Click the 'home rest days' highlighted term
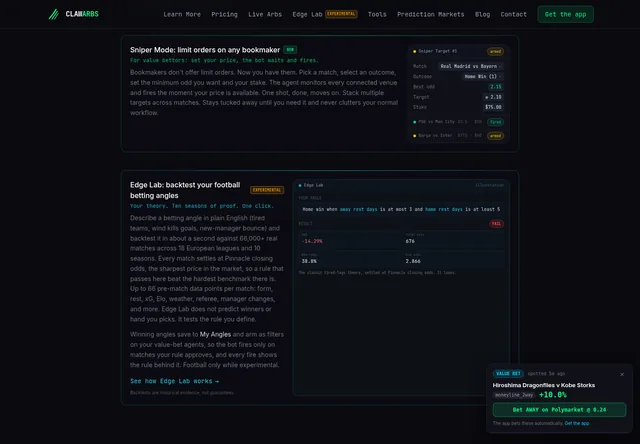 [x=444, y=209]
